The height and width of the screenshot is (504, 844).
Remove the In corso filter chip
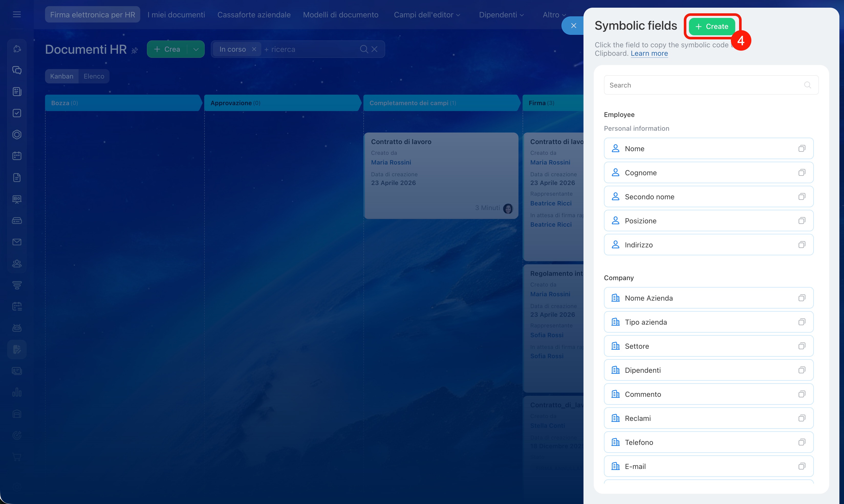(x=254, y=49)
